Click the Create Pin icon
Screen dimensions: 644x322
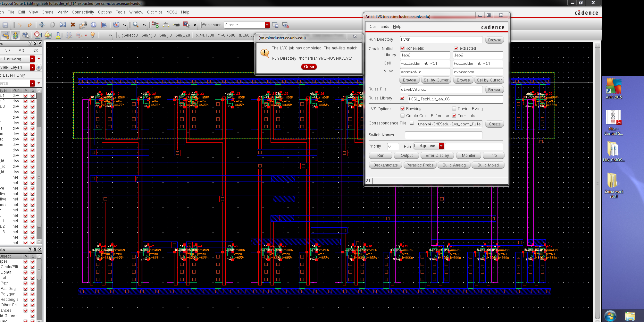pos(176,25)
